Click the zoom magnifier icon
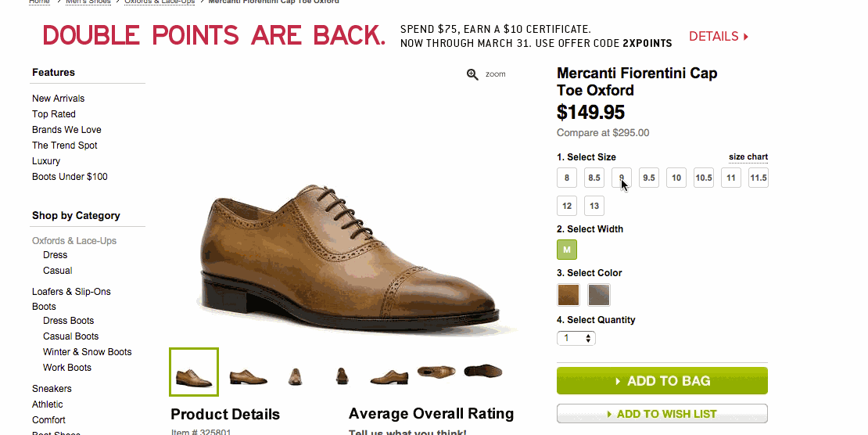 tap(472, 74)
